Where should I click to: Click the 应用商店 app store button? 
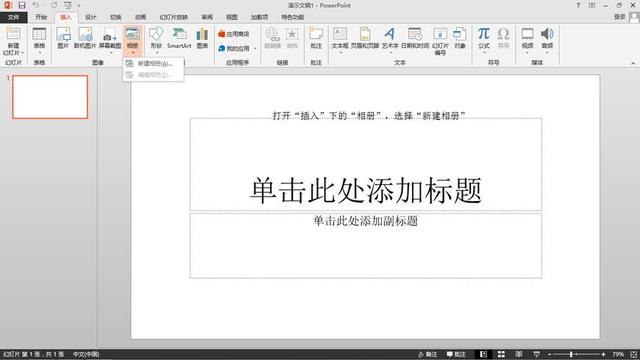point(234,34)
